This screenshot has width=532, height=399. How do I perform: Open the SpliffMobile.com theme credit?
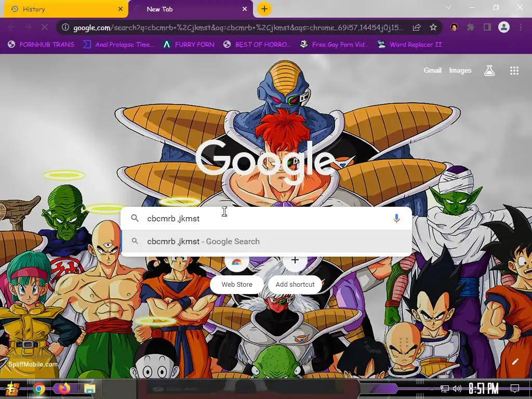[33, 364]
